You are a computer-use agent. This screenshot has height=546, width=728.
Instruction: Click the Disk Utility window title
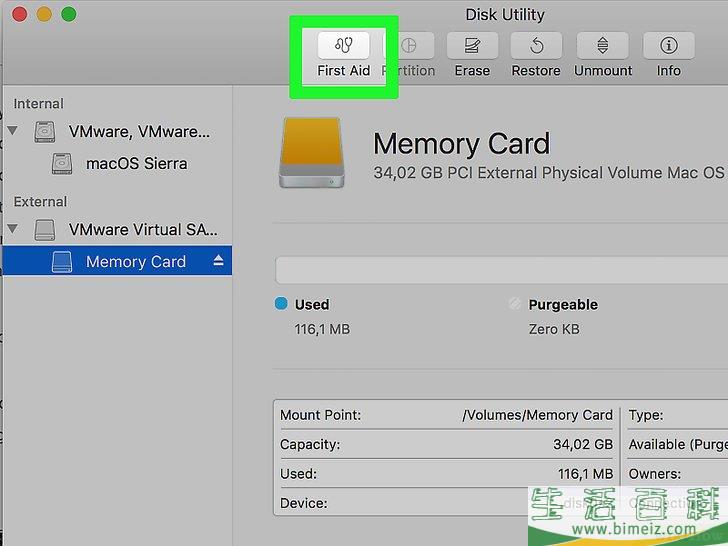[x=505, y=15]
